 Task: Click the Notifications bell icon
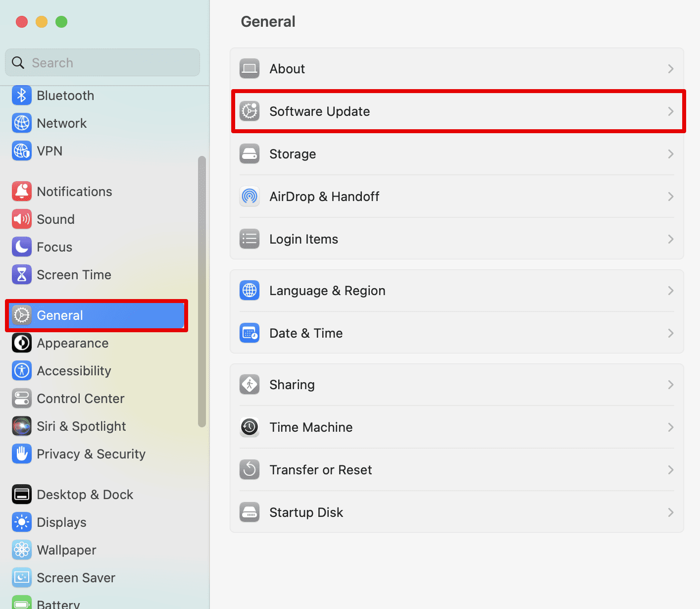point(22,192)
